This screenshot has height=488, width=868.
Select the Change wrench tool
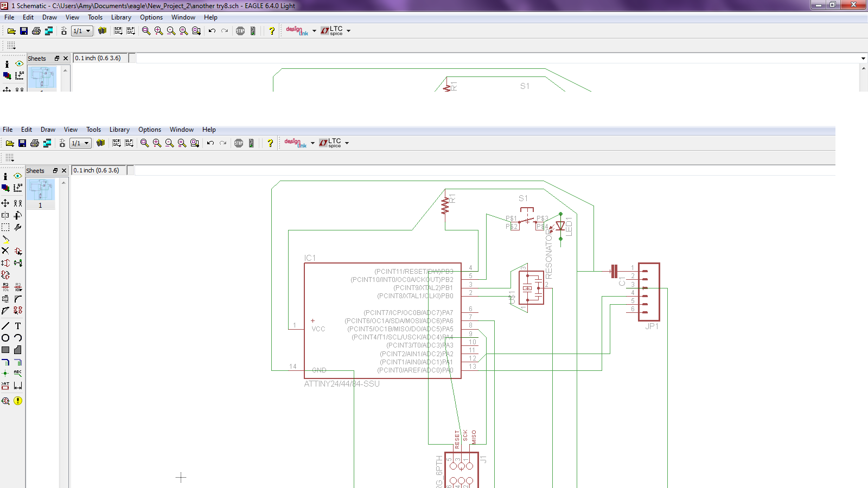(x=18, y=227)
